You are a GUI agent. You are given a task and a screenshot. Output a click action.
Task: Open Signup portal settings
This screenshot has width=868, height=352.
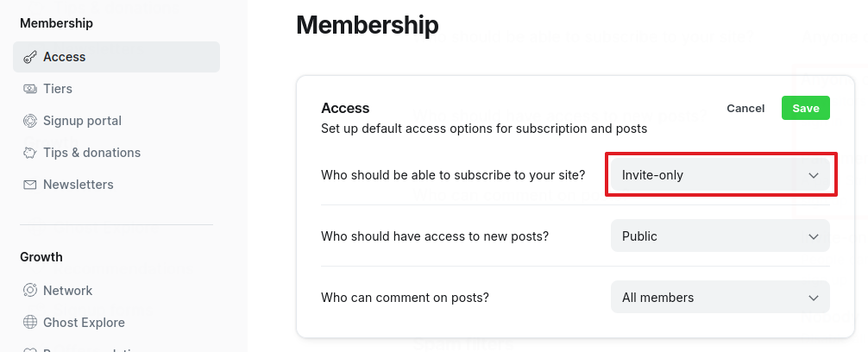82,121
